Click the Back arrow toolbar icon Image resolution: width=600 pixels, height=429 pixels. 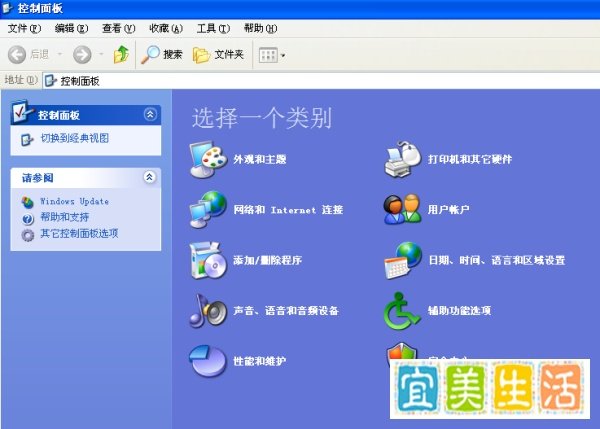pos(17,55)
